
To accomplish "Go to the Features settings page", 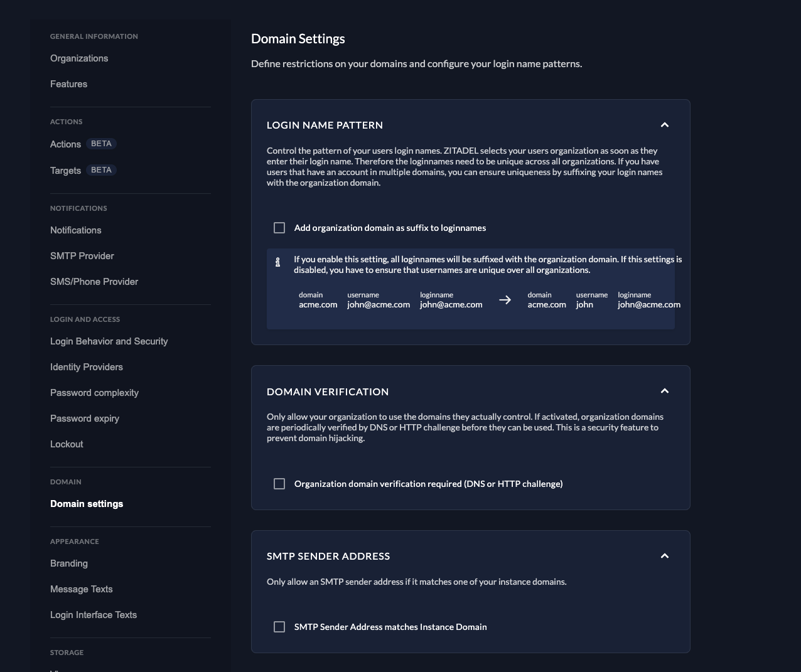I will [68, 84].
